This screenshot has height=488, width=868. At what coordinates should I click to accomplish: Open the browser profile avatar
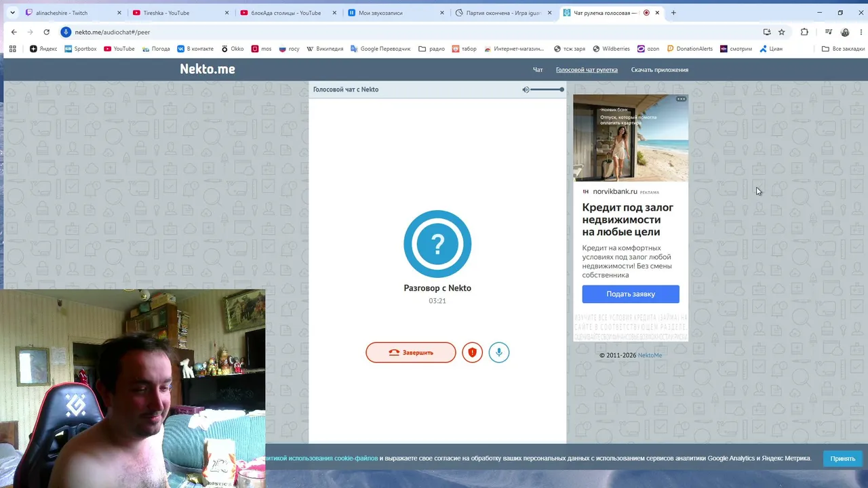(845, 32)
